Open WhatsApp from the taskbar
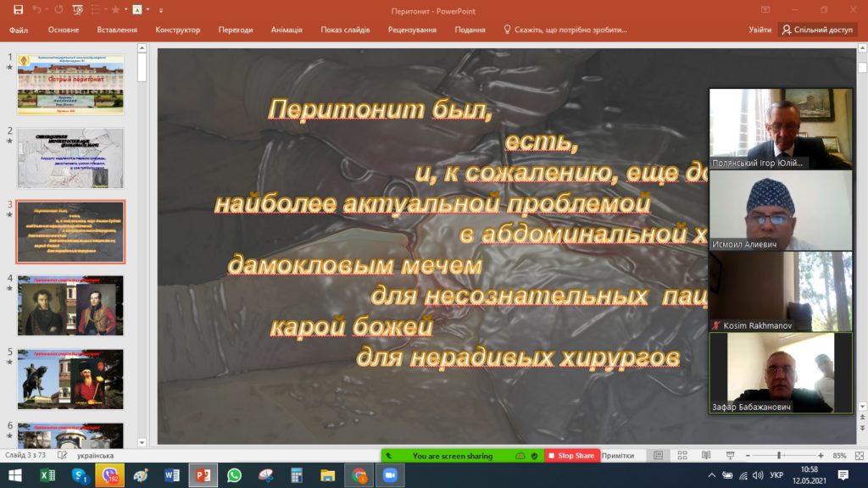 (x=234, y=475)
